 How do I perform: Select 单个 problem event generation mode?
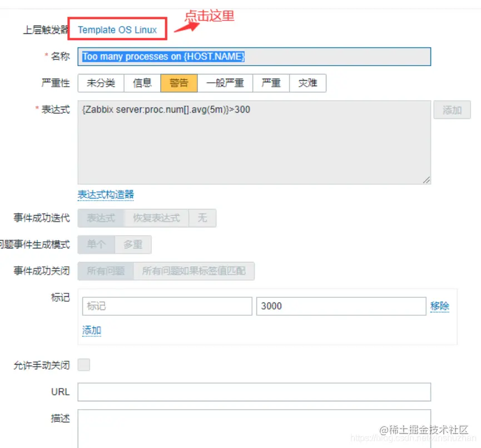click(96, 245)
